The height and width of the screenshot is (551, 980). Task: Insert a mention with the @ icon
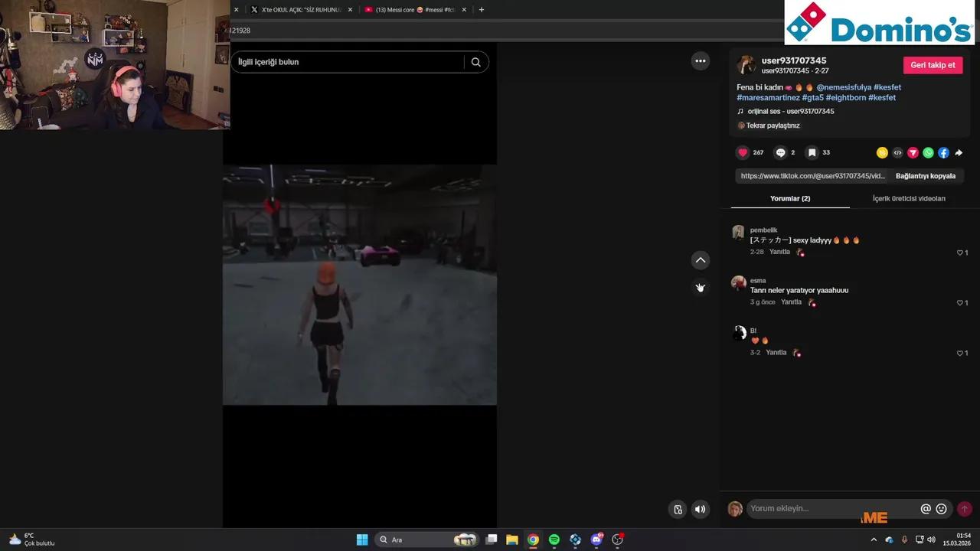click(926, 509)
